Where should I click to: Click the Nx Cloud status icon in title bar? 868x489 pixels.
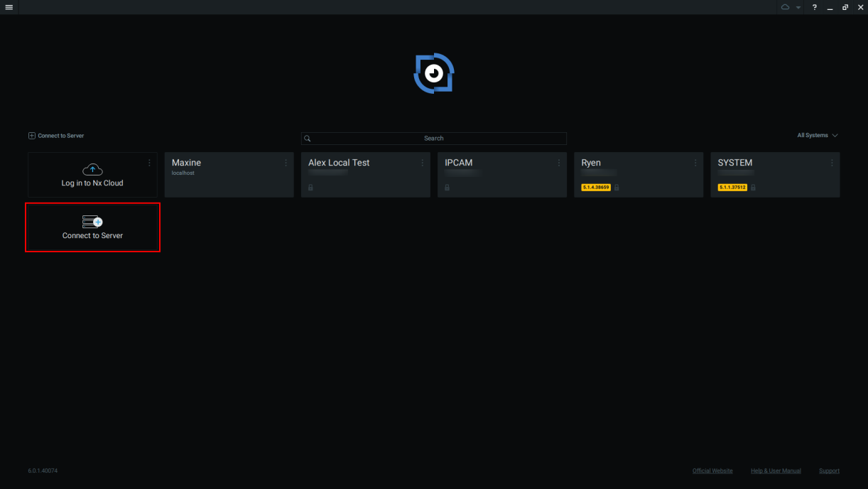tap(785, 7)
